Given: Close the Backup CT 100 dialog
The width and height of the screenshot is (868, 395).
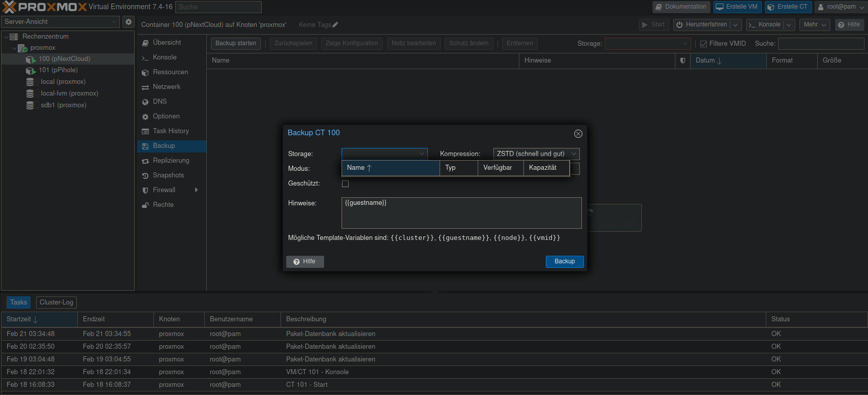Looking at the screenshot, I should [578, 134].
